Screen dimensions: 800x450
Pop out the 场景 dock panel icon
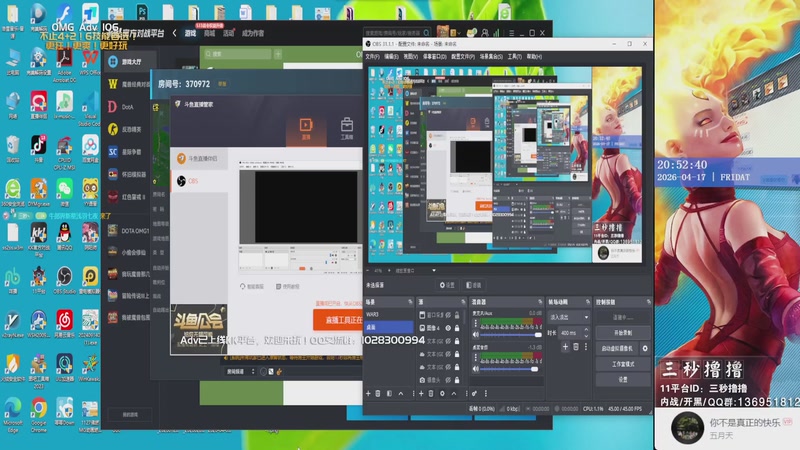(x=410, y=302)
